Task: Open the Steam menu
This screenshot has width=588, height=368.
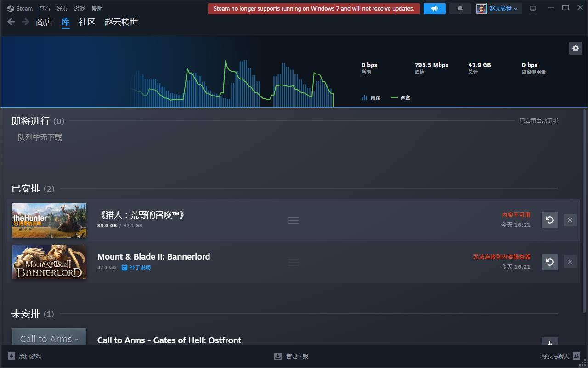Action: 20,9
